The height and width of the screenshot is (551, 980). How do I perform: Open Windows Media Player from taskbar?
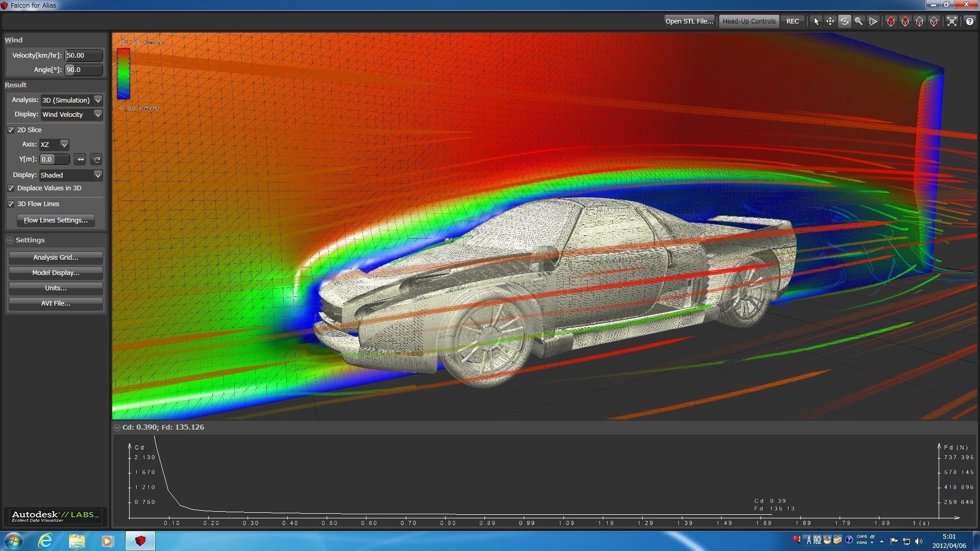click(x=107, y=541)
